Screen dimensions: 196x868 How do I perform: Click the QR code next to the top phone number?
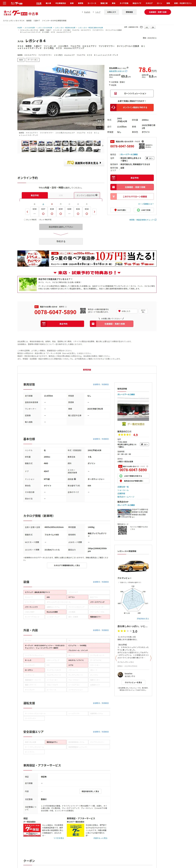pyautogui.click(x=142, y=146)
